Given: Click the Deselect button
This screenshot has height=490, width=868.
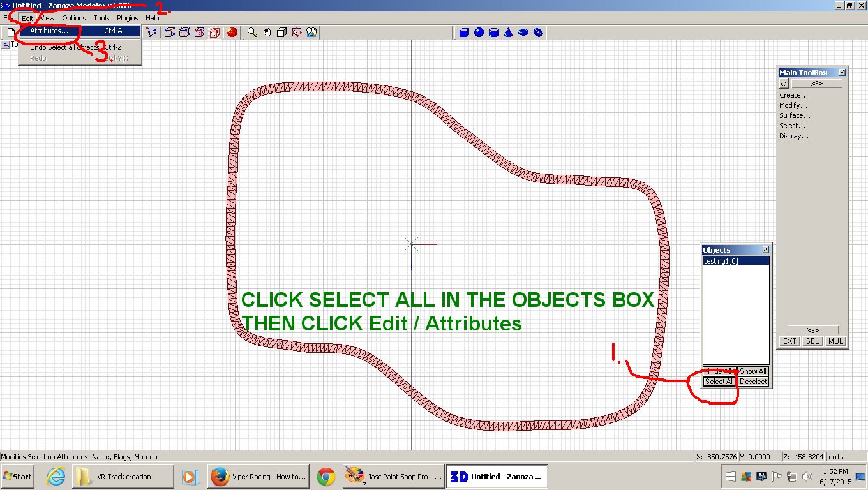Looking at the screenshot, I should pyautogui.click(x=753, y=382).
